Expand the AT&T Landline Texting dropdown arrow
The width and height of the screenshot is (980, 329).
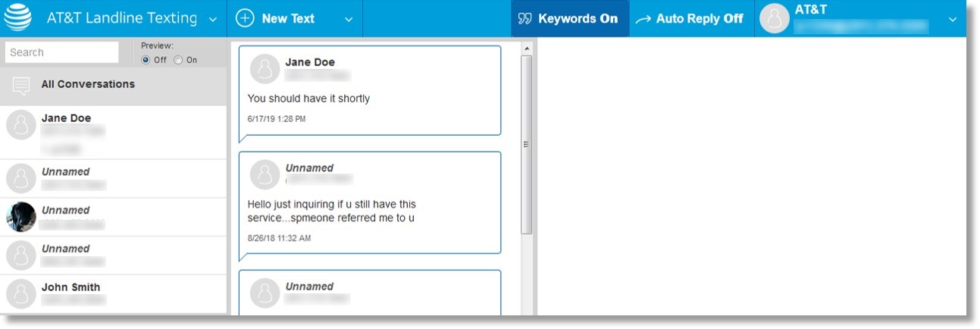(213, 20)
